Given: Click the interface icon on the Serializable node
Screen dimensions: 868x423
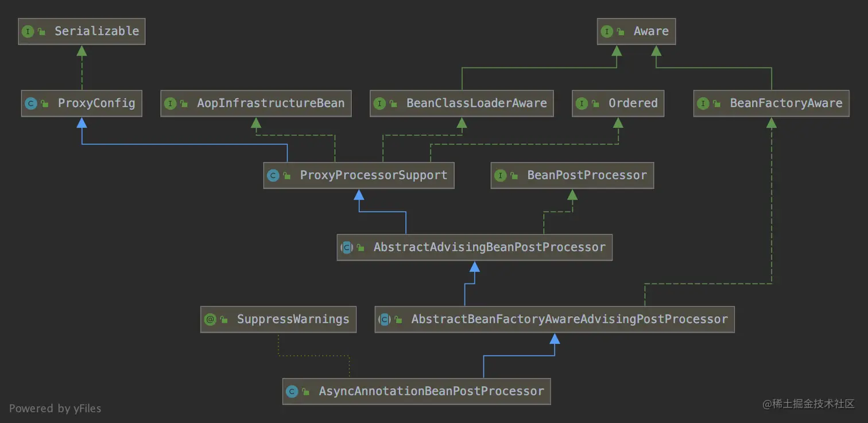Looking at the screenshot, I should click(x=28, y=32).
